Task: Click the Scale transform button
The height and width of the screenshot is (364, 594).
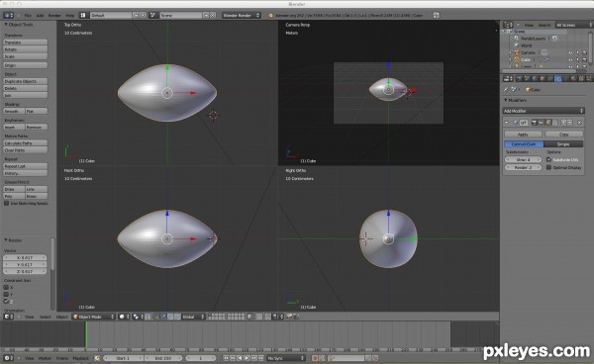Action: 26,56
